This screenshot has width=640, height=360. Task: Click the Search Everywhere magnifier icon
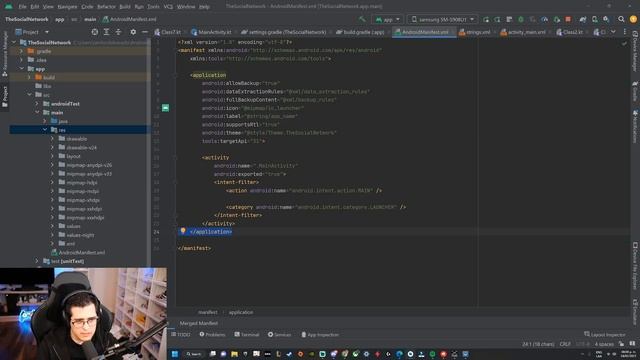[x=621, y=19]
